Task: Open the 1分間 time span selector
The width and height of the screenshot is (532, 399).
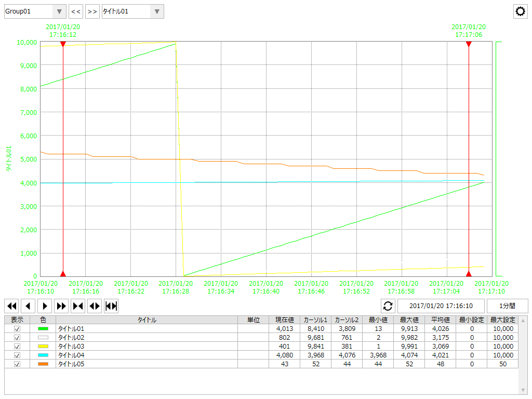Action: (x=507, y=306)
